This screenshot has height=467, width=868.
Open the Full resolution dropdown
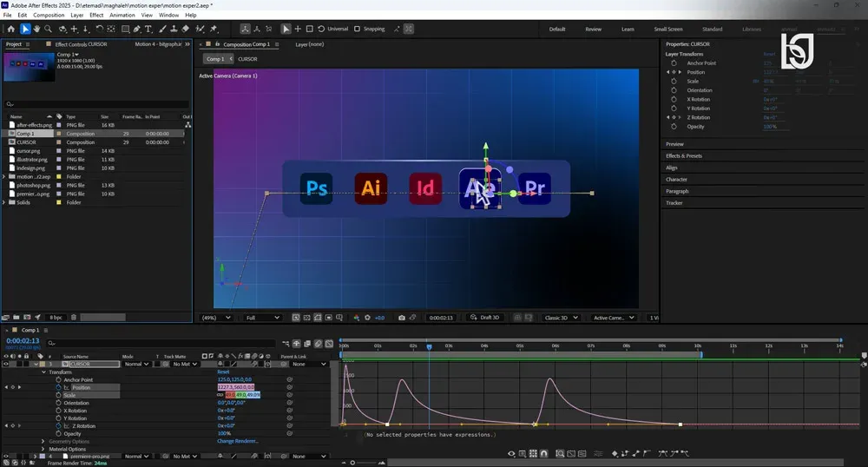coord(263,318)
